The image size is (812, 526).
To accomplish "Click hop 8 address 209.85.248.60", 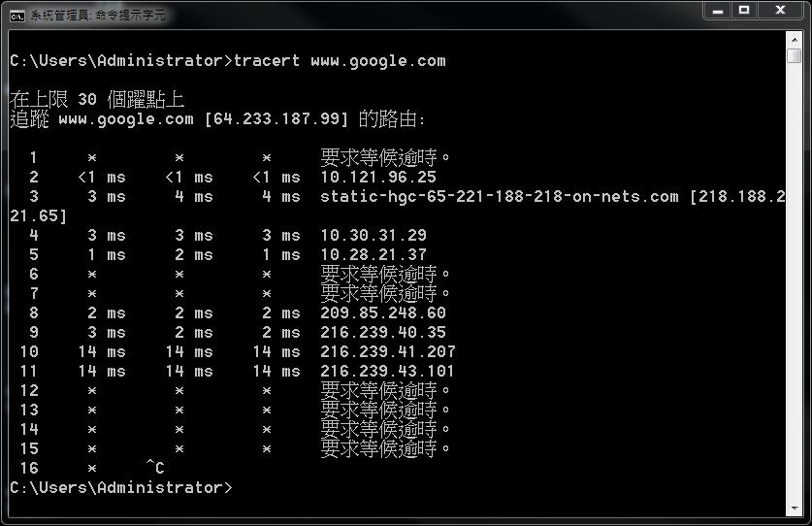I will (382, 313).
